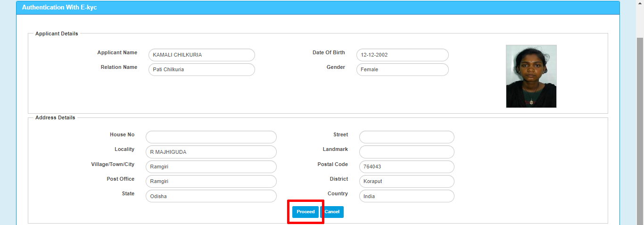Click the Post Office label
Screen dimensions: 644x225
tap(121, 179)
